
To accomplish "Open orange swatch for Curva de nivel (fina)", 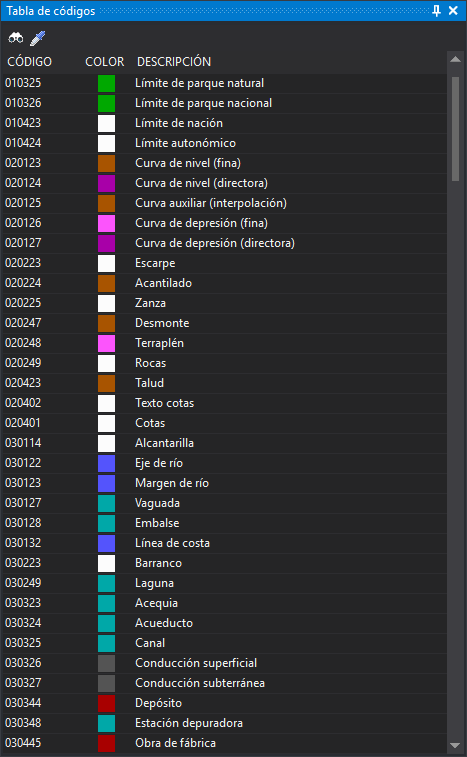I will click(x=106, y=163).
